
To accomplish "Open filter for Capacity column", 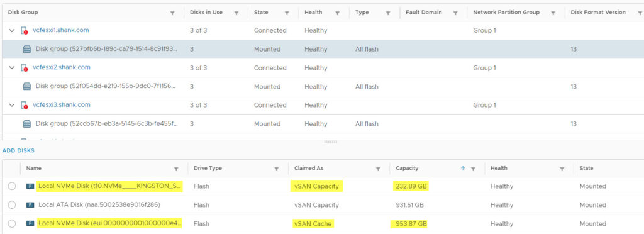I will point(473,169).
